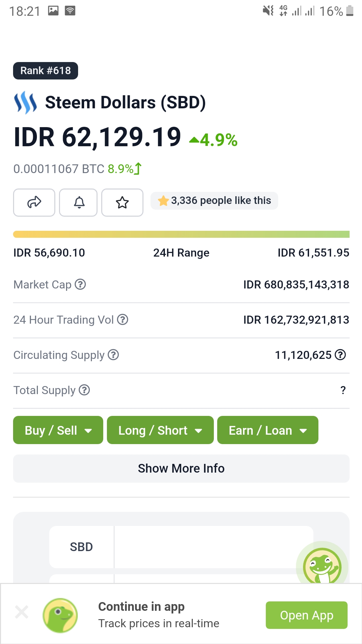Tap the BTC price swap arrow
The image size is (362, 644).
click(x=138, y=168)
